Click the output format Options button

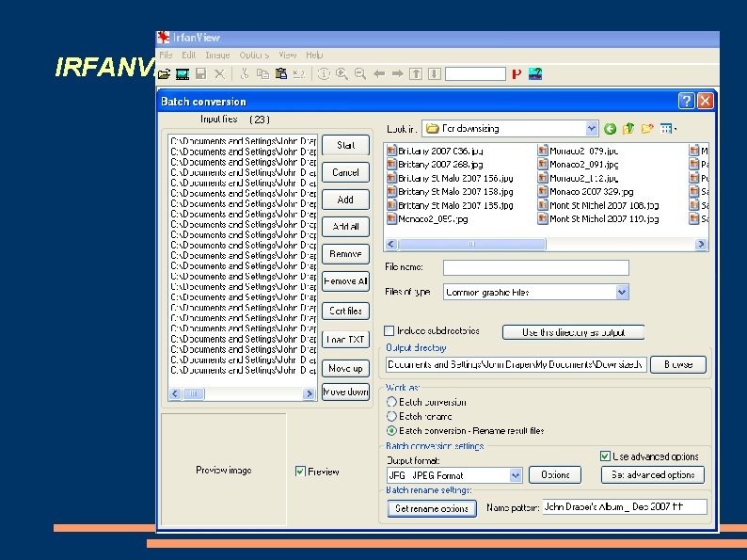555,474
